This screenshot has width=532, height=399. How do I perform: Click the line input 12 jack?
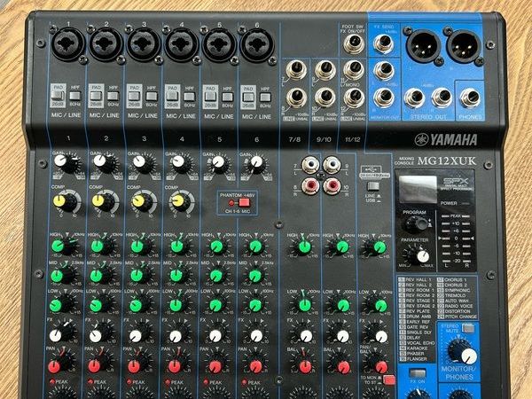tap(354, 98)
